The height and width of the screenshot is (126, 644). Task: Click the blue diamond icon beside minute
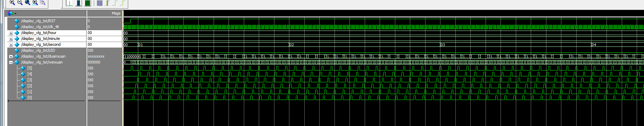pyautogui.click(x=17, y=39)
